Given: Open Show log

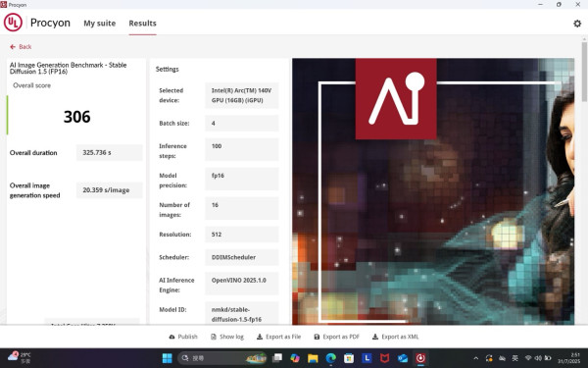Looking at the screenshot, I should [x=227, y=337].
